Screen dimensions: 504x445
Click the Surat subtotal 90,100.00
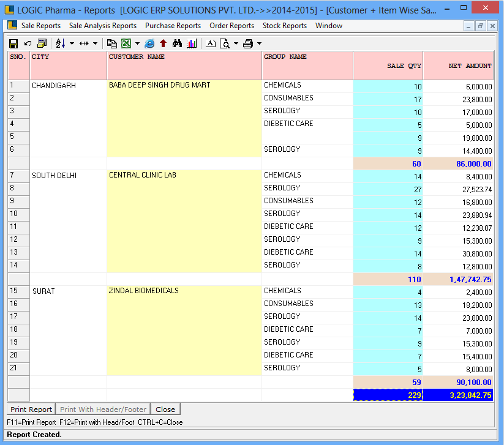(x=458, y=382)
